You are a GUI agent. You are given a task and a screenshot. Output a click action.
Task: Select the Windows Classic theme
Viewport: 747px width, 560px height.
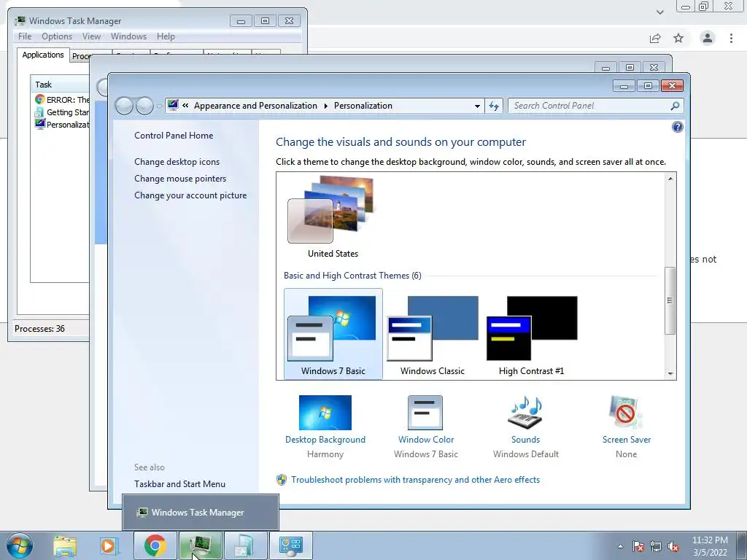432,334
